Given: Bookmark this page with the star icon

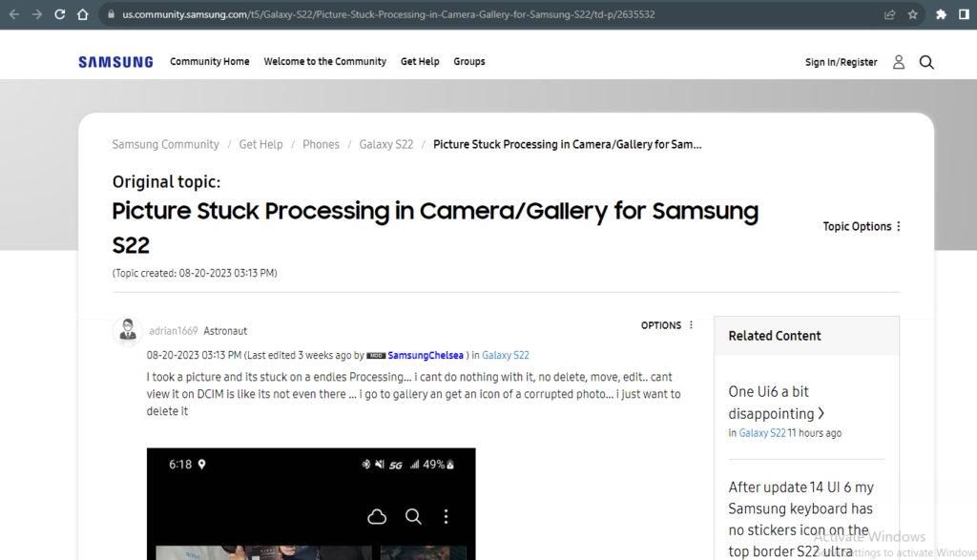Looking at the screenshot, I should (x=912, y=14).
